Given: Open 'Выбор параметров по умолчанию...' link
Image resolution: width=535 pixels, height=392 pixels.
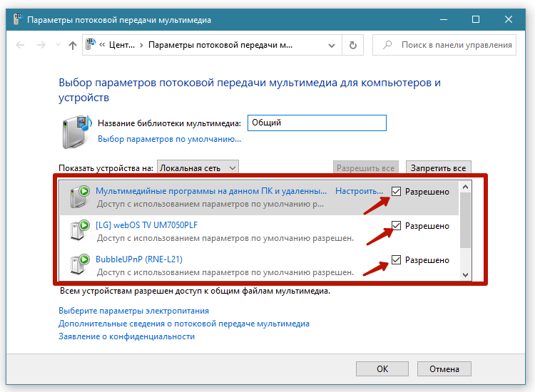Looking at the screenshot, I should pyautogui.click(x=169, y=139).
